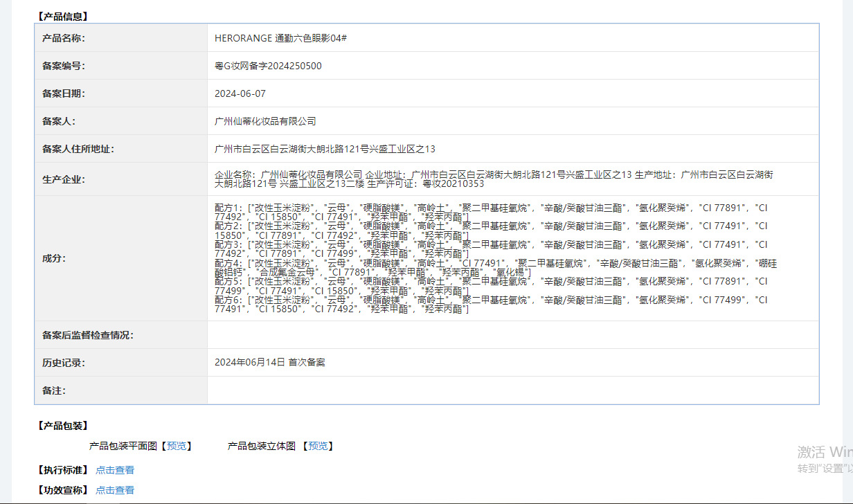Select the history record 2024年06月14日 首次备案
Screen dimensions: 853x504
[269, 362]
